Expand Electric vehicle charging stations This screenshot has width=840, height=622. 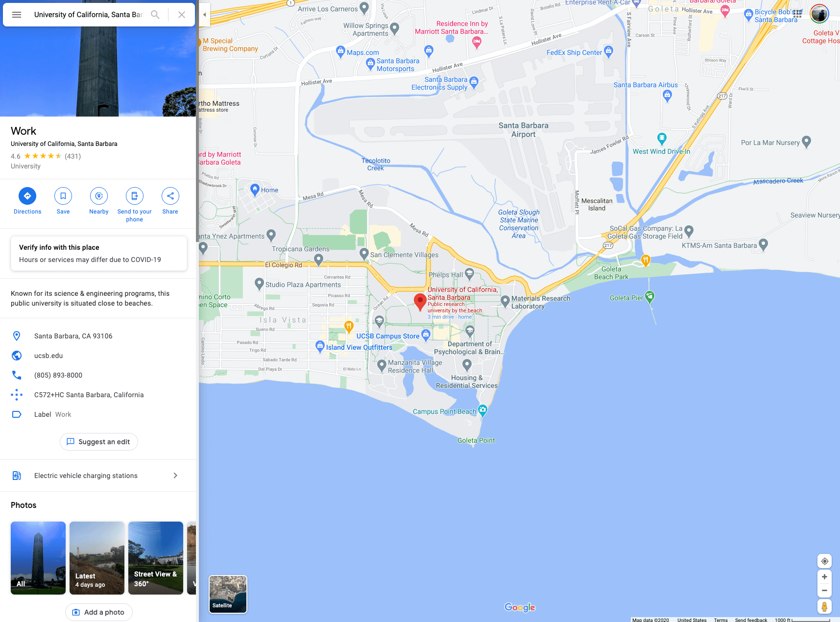coord(98,476)
